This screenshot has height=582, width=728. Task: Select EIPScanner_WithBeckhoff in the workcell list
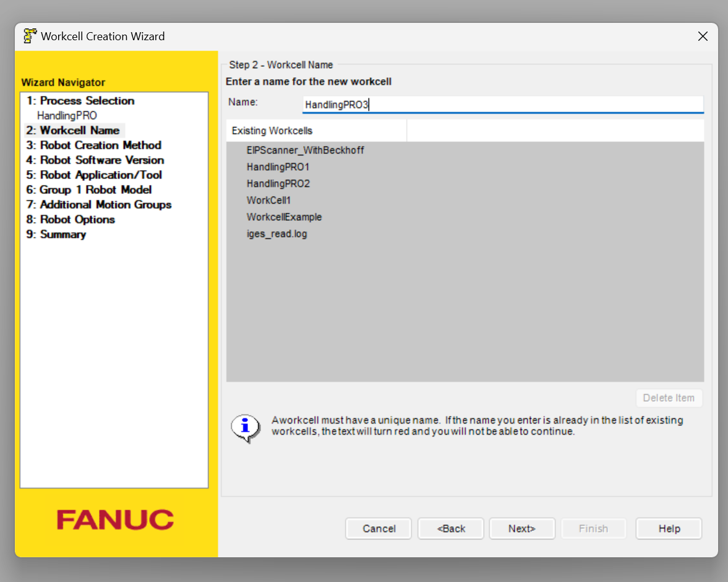pyautogui.click(x=305, y=150)
